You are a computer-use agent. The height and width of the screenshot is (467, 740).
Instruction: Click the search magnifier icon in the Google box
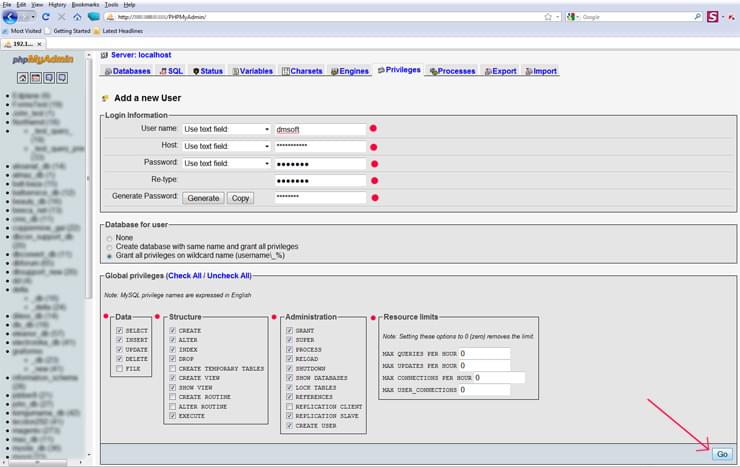698,17
